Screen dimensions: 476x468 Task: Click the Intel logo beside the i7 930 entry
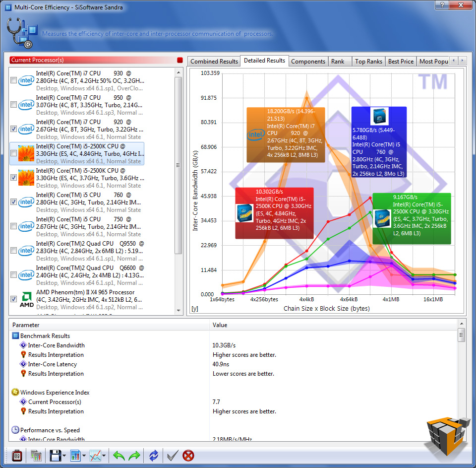26,80
